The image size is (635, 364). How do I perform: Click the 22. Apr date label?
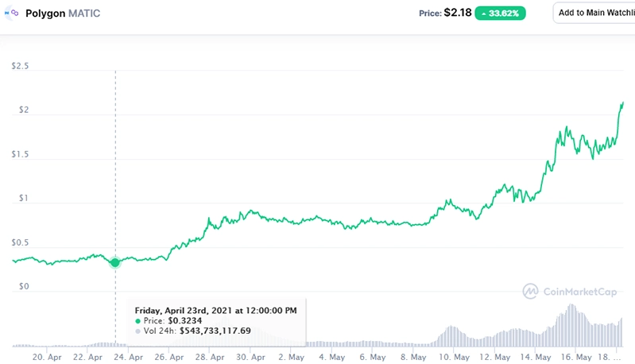pos(87,357)
